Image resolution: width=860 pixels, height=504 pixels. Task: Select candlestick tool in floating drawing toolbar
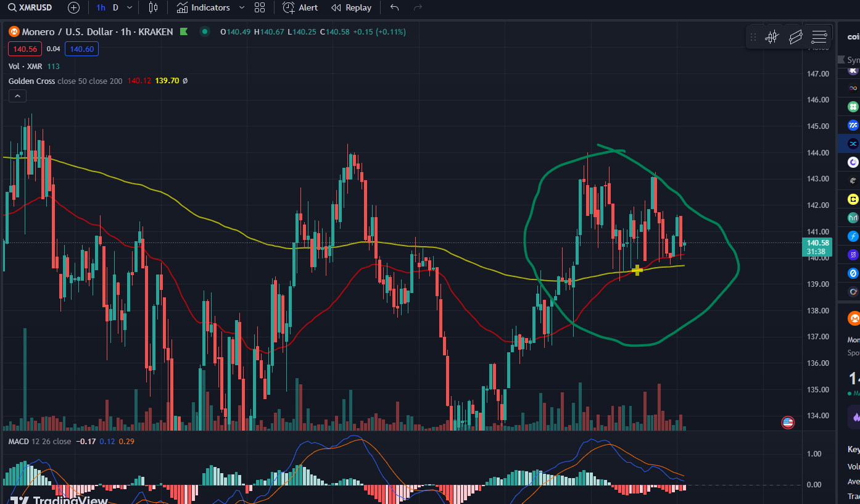pyautogui.click(x=772, y=37)
